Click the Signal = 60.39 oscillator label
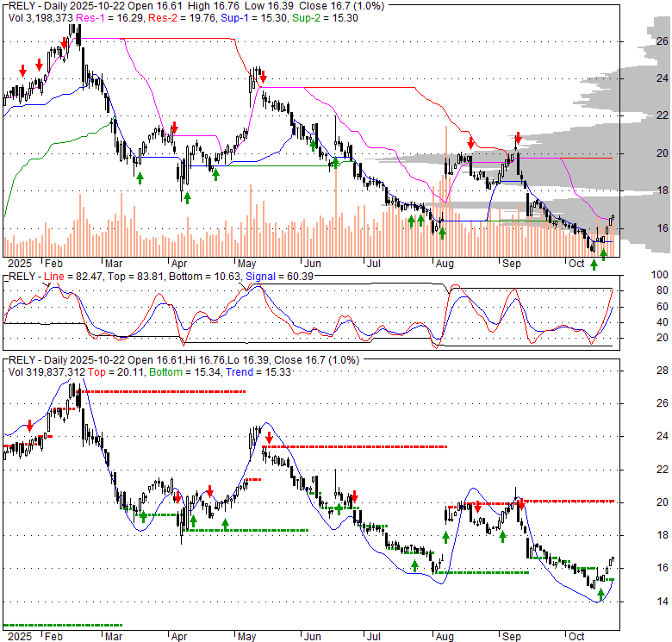The image size is (672, 642). coord(279,277)
